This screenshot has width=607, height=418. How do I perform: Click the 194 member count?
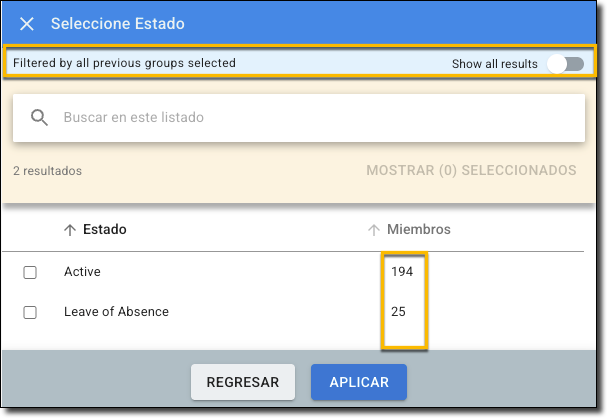[x=402, y=272]
